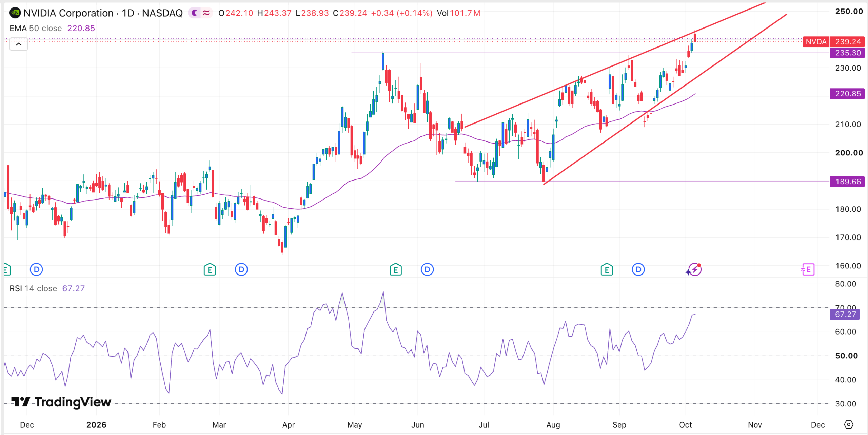Click the March dividend D marker
This screenshot has height=435, width=868.
click(241, 270)
